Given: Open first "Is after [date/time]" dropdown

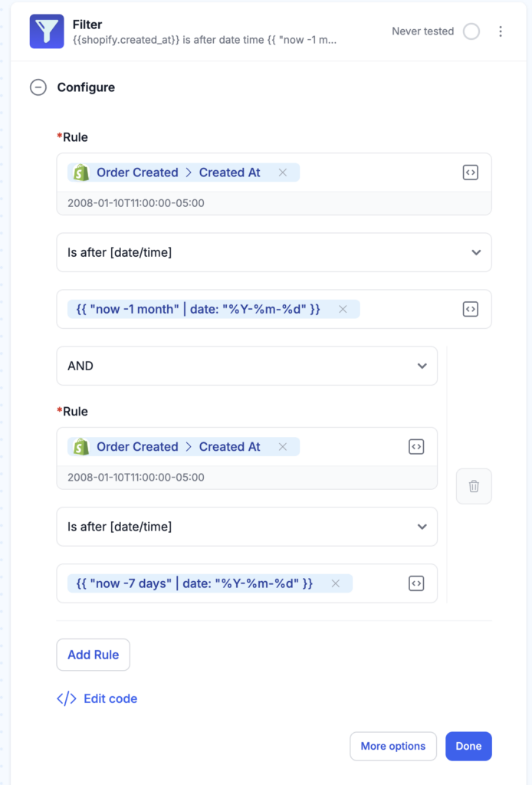Looking at the screenshot, I should point(274,252).
